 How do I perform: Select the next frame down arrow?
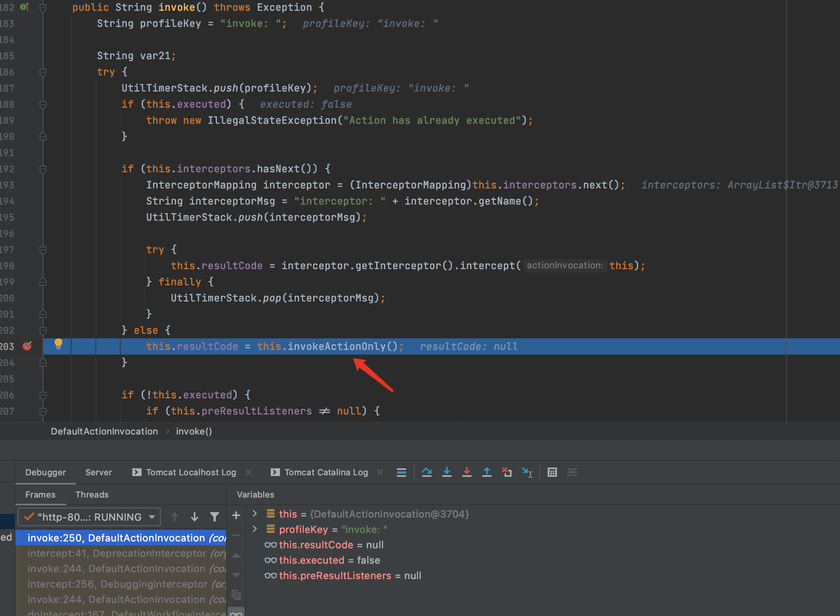[194, 517]
